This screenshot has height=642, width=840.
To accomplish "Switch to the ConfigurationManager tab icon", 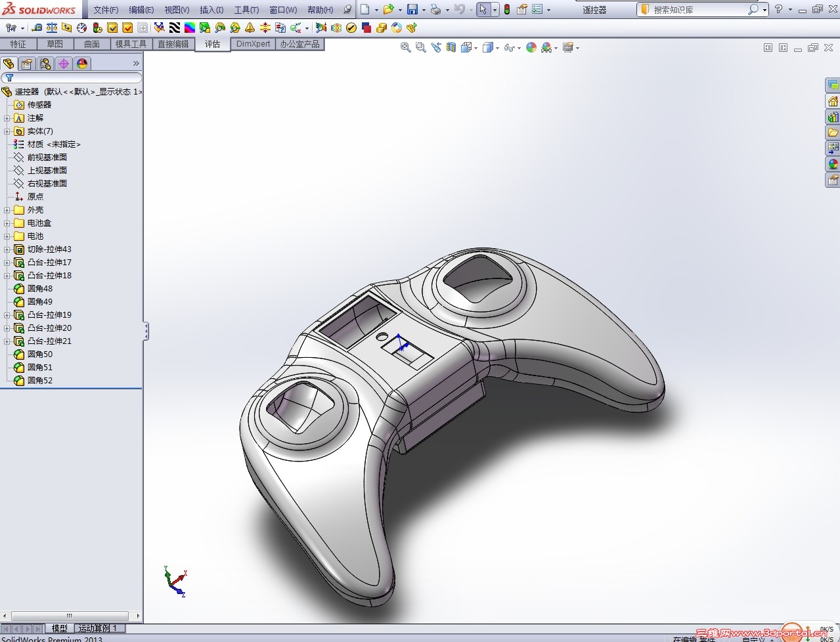I will coord(45,64).
